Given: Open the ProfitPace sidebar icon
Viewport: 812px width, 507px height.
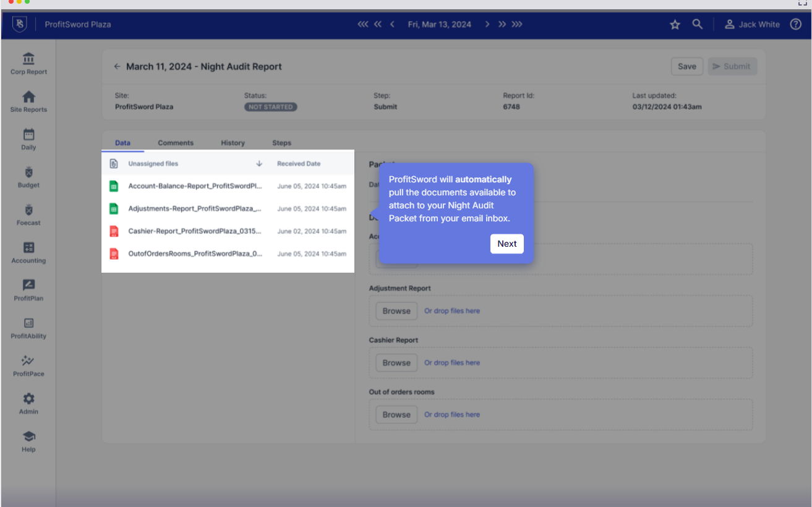Looking at the screenshot, I should [x=28, y=361].
